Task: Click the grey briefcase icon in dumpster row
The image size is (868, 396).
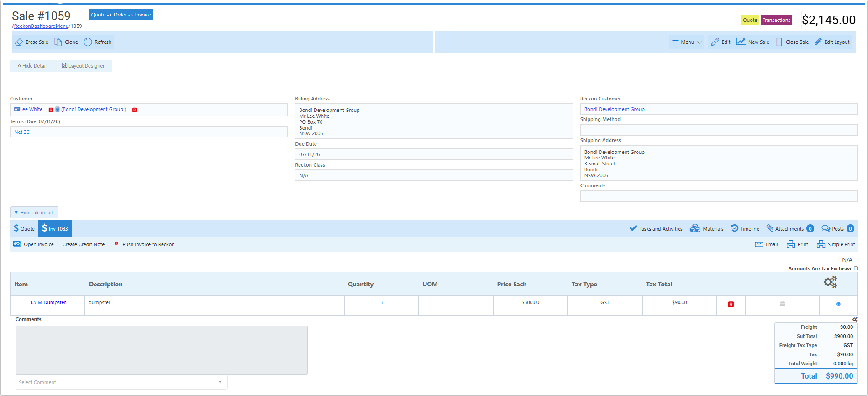Action: (783, 303)
